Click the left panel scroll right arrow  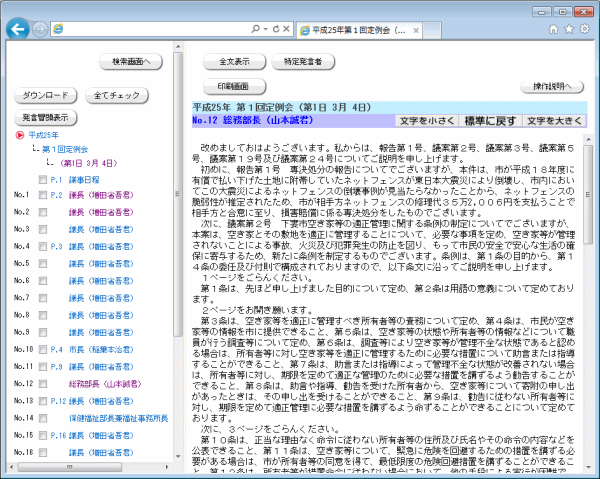coord(167,467)
